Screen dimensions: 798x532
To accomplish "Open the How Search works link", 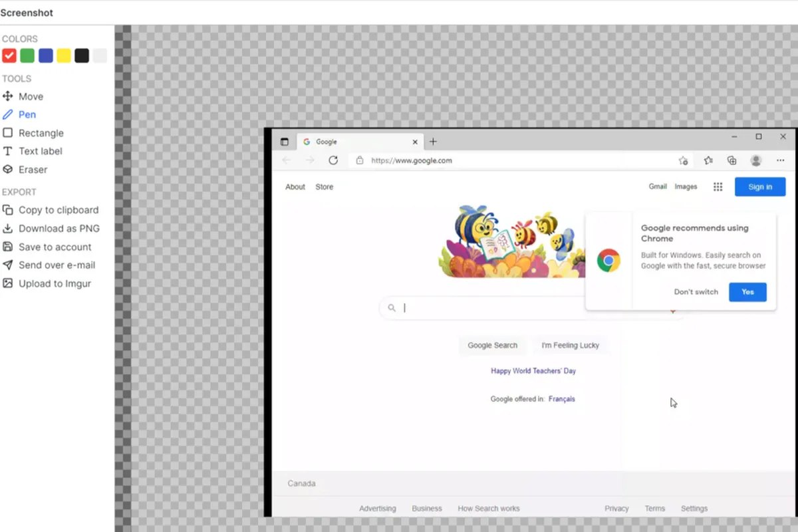I will 489,508.
